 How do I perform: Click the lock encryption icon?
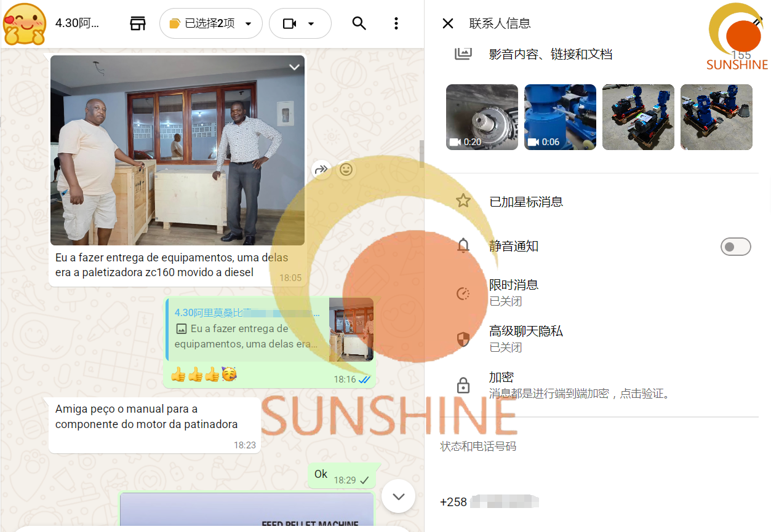click(x=463, y=385)
